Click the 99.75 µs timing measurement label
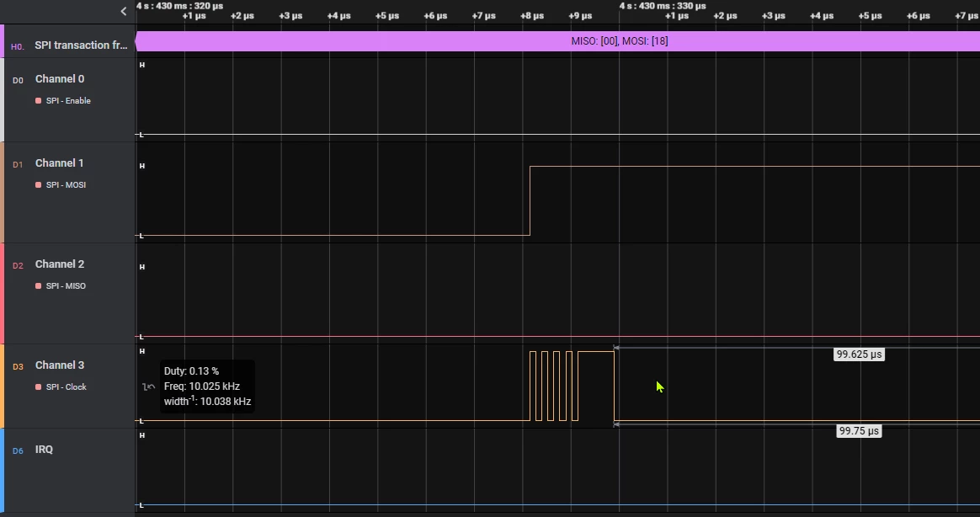 [859, 431]
